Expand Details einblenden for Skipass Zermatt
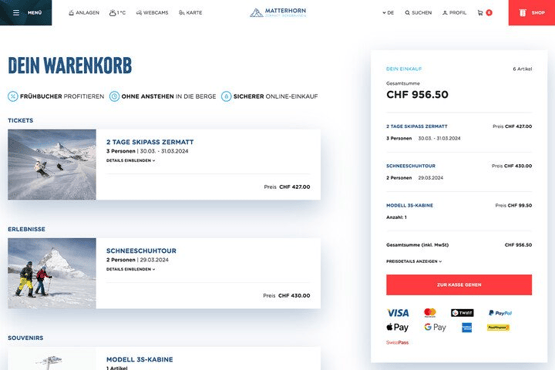Screen dimensions: 555x370 point(131,161)
